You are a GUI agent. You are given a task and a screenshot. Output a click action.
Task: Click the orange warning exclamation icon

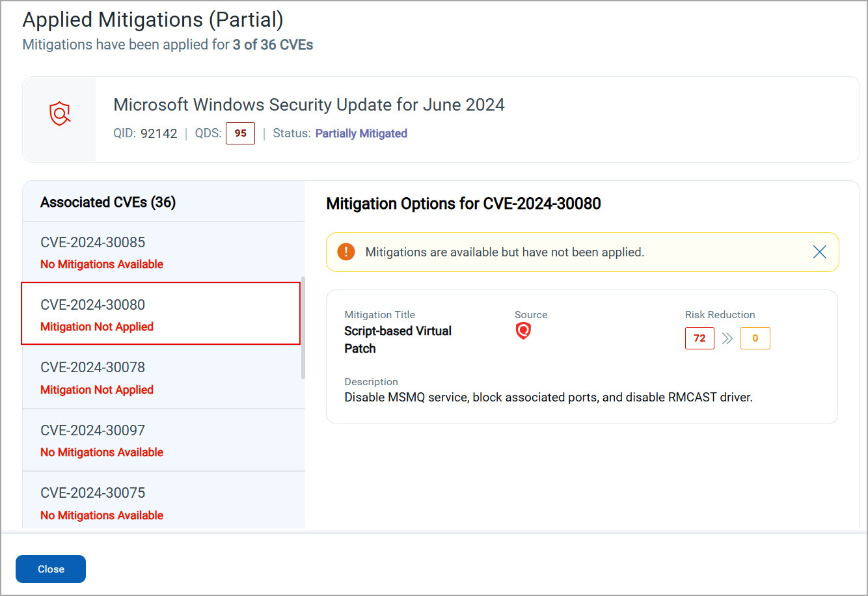click(x=346, y=252)
